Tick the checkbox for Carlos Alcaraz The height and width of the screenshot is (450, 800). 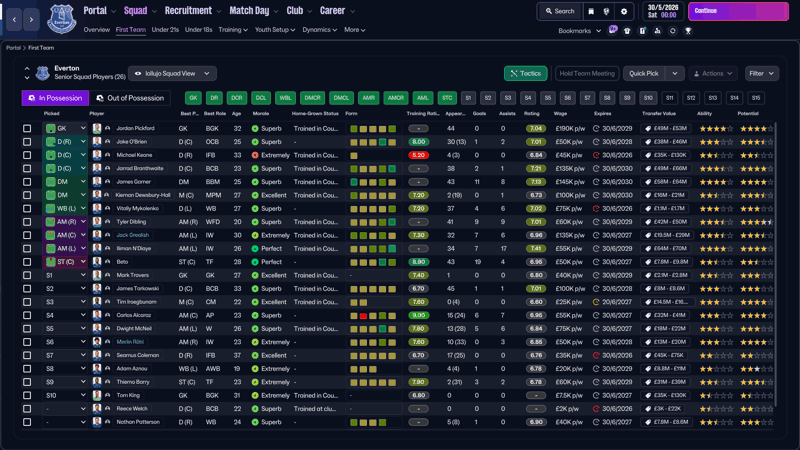[x=27, y=315]
